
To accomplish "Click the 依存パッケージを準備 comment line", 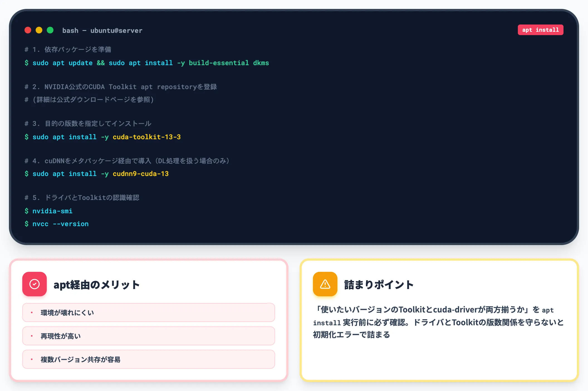I will tap(68, 50).
